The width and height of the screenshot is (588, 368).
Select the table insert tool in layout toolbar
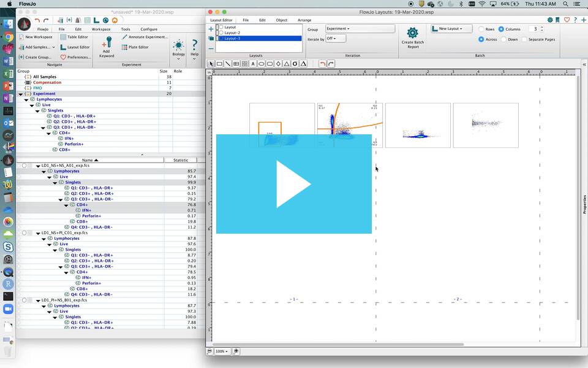tap(236, 64)
